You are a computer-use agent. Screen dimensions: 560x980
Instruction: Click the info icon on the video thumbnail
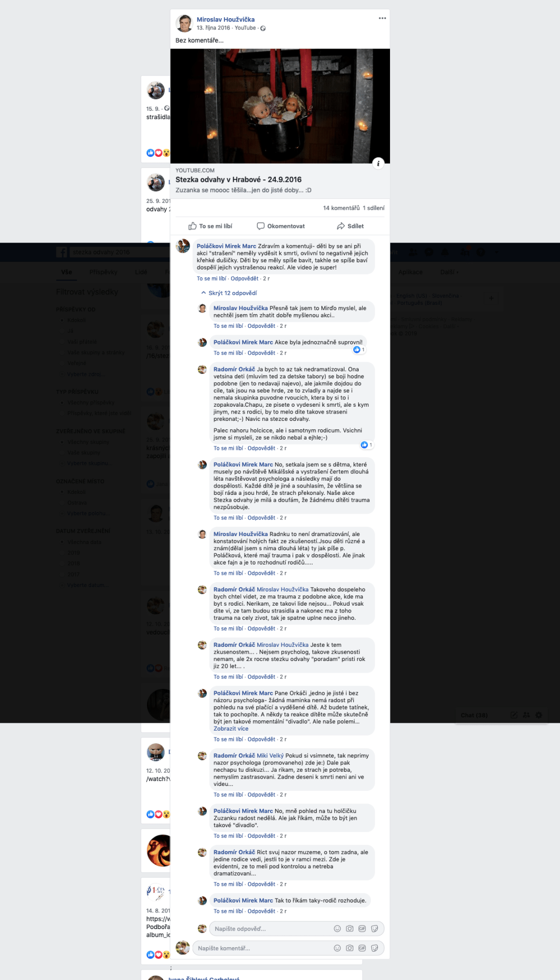[378, 163]
